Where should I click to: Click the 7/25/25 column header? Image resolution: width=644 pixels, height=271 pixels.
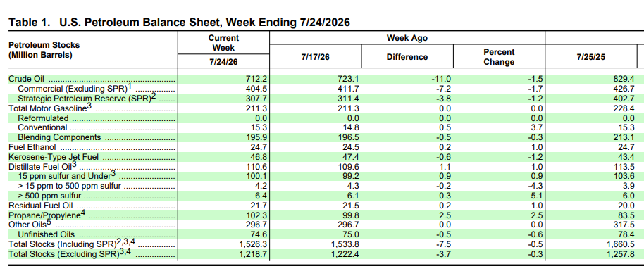pos(591,56)
